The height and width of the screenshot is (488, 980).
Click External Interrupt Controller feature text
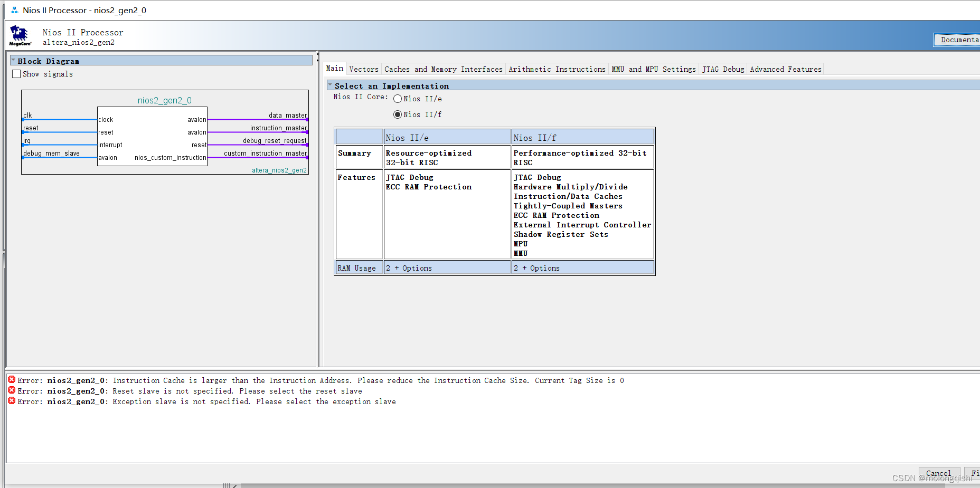click(582, 225)
